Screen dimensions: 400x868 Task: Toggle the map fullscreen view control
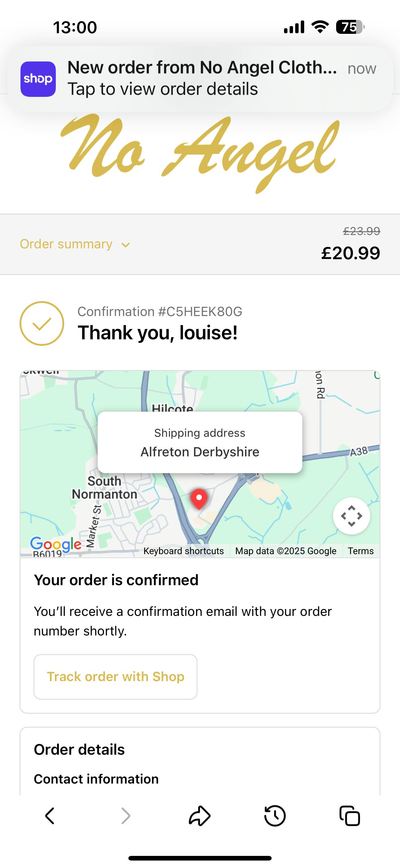click(352, 516)
